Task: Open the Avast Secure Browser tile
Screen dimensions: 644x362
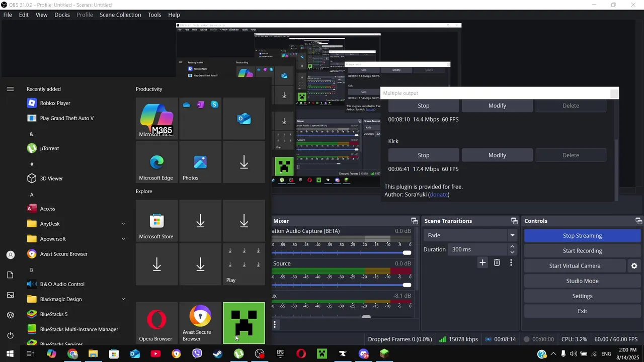Action: [x=200, y=323]
